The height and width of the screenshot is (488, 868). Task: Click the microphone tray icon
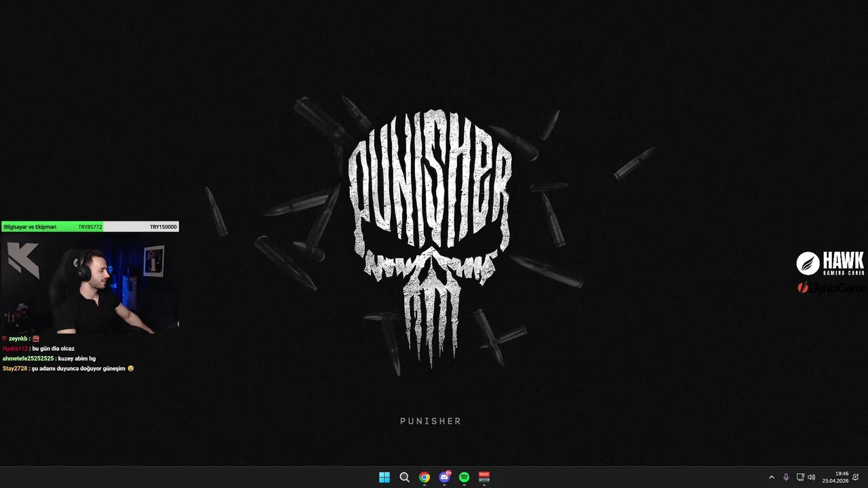pyautogui.click(x=786, y=477)
